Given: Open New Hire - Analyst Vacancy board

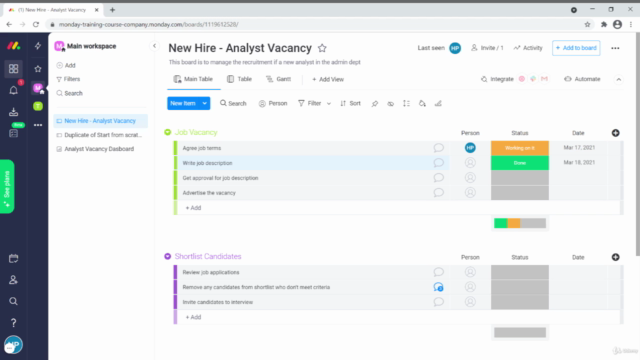Looking at the screenshot, I should click(100, 121).
